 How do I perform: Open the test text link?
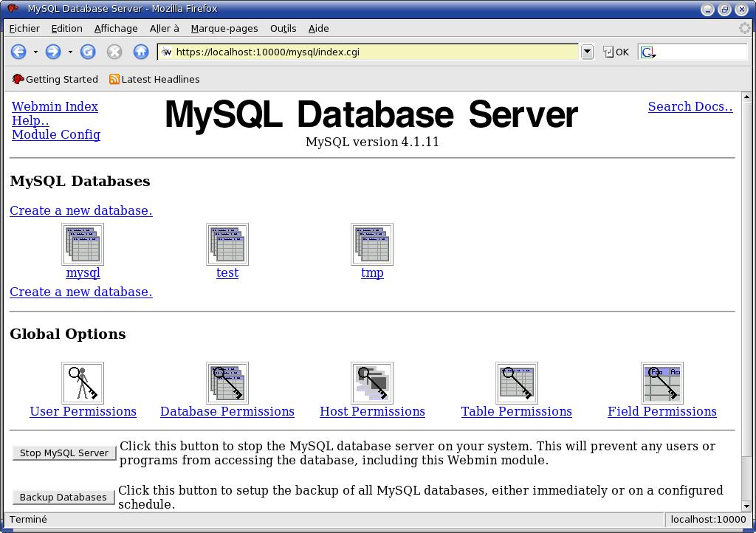(x=227, y=272)
